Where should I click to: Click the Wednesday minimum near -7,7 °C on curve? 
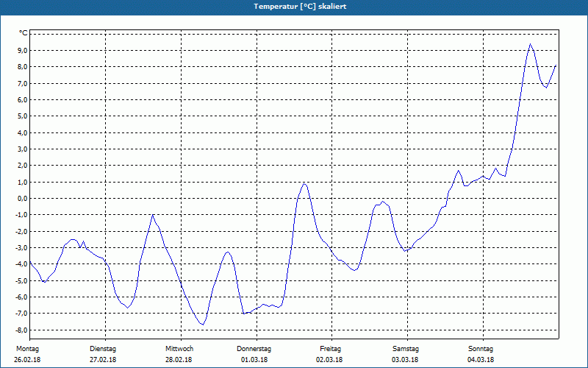(x=203, y=325)
